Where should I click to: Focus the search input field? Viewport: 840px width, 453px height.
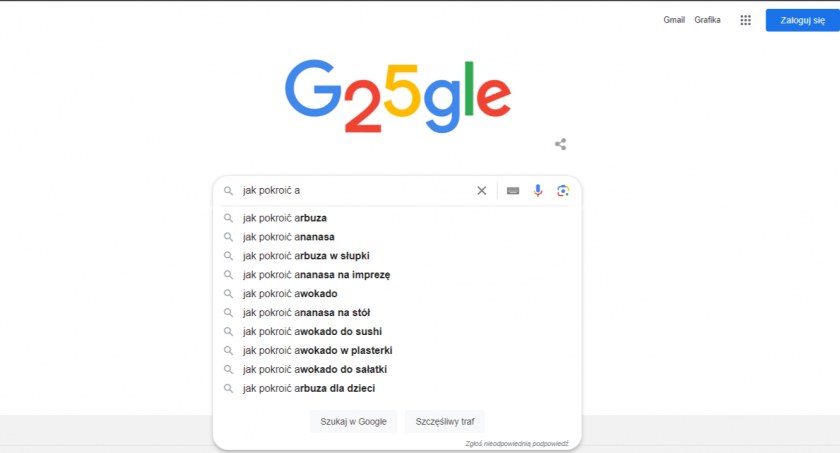point(350,190)
